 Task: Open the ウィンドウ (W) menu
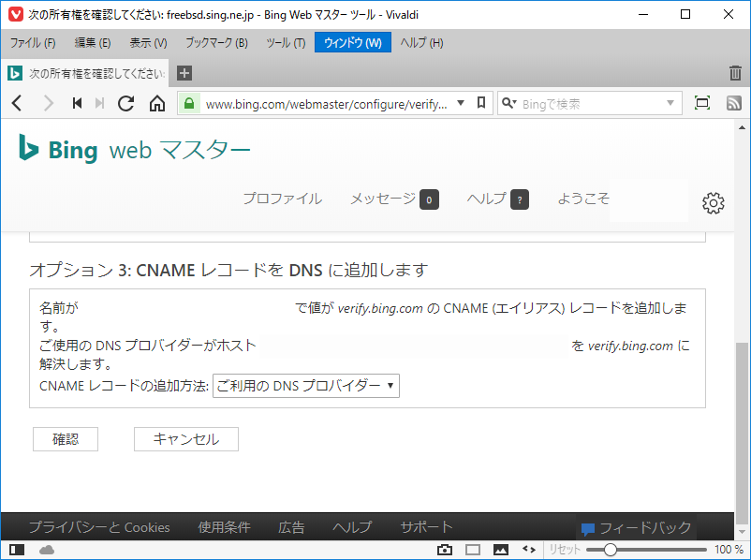pos(353,43)
